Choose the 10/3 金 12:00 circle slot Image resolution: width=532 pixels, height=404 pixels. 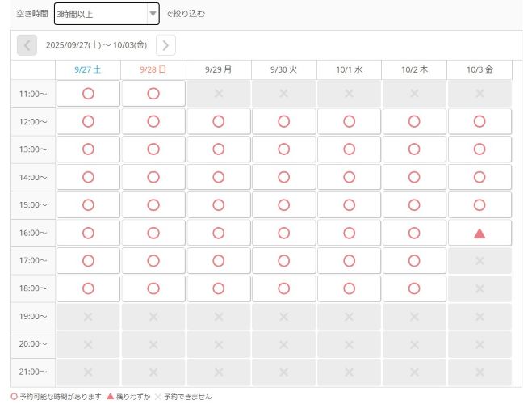(480, 121)
